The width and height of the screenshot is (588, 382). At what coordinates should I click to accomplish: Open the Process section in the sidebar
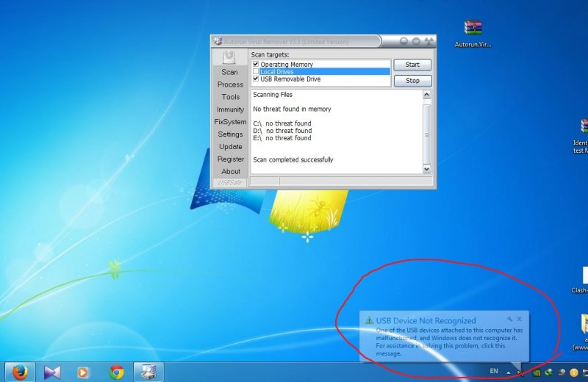pyautogui.click(x=230, y=84)
